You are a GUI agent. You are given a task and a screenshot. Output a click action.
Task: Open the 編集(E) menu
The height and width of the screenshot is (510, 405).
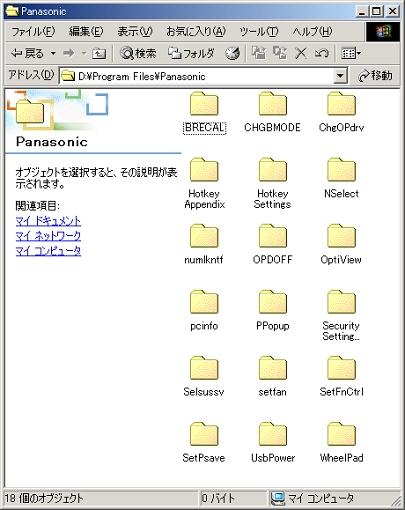pyautogui.click(x=86, y=32)
